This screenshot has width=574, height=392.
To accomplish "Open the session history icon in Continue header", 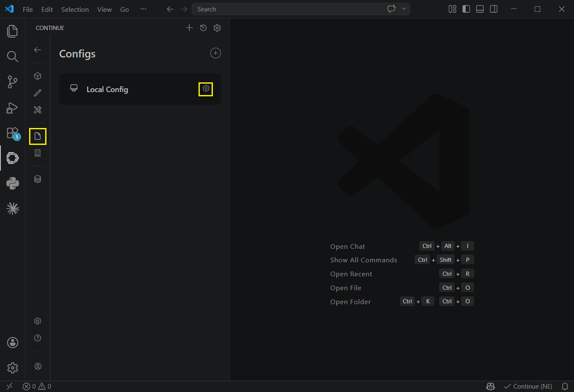I will 203,28.
